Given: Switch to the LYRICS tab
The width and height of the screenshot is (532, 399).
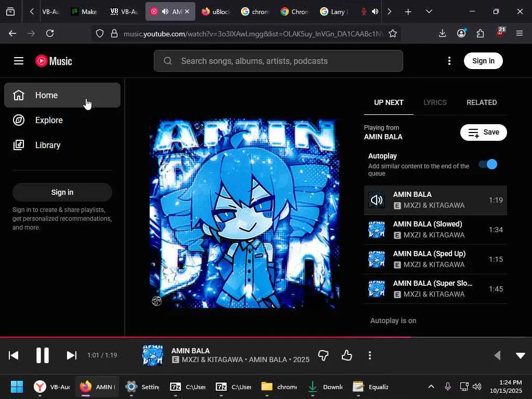Looking at the screenshot, I should click(x=435, y=102).
